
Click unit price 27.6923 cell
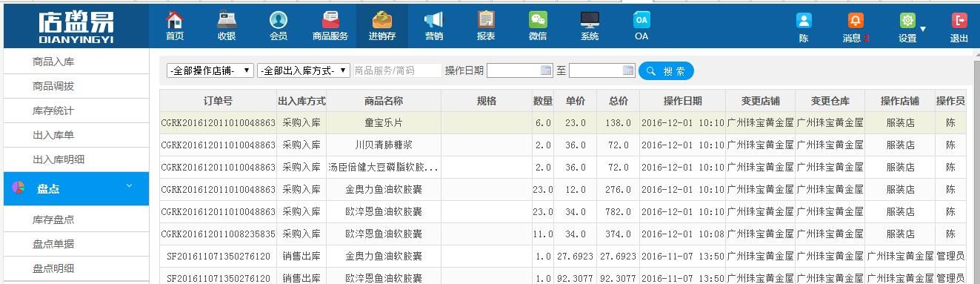click(576, 257)
